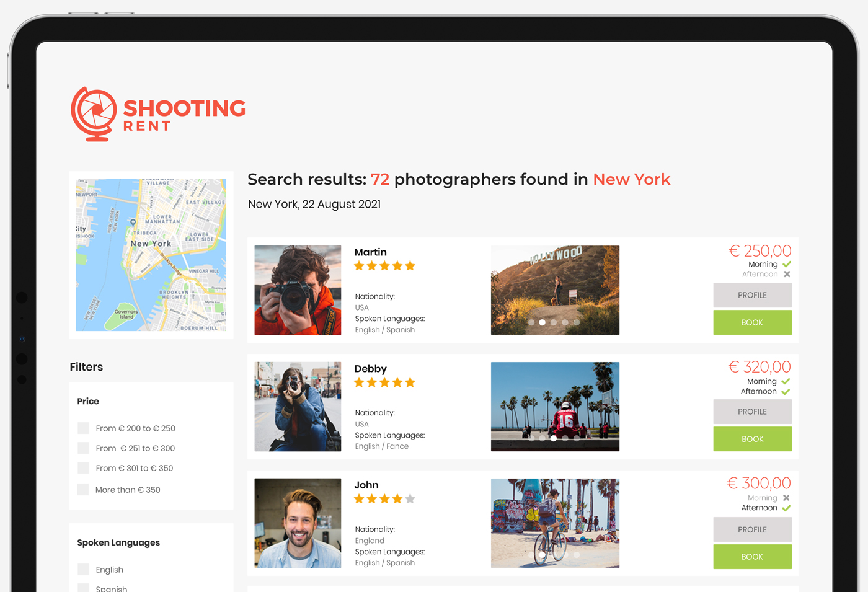Click John's Afternoon availability checkmark
Image resolution: width=868 pixels, height=592 pixels.
tap(786, 508)
